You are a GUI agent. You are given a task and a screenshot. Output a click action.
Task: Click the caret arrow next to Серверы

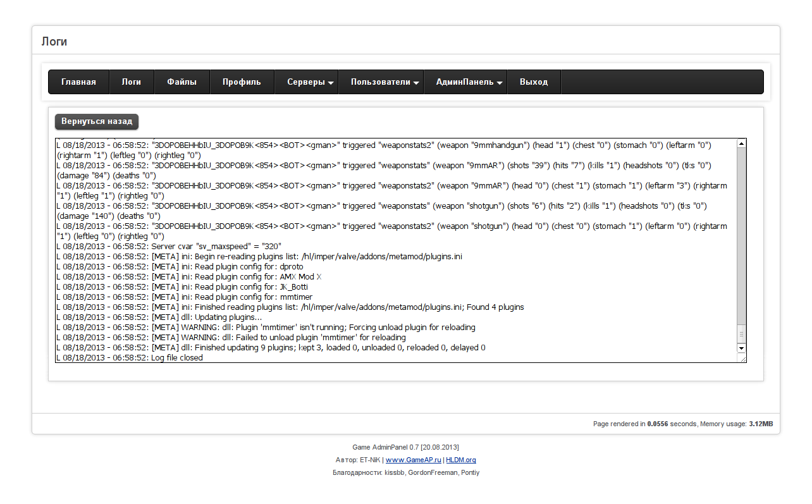pyautogui.click(x=331, y=83)
